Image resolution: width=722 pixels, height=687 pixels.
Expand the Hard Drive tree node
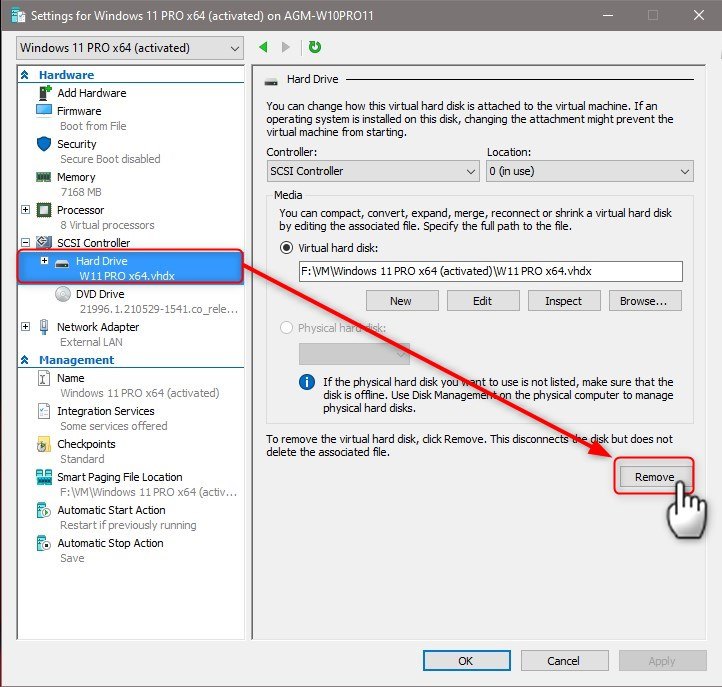(44, 261)
